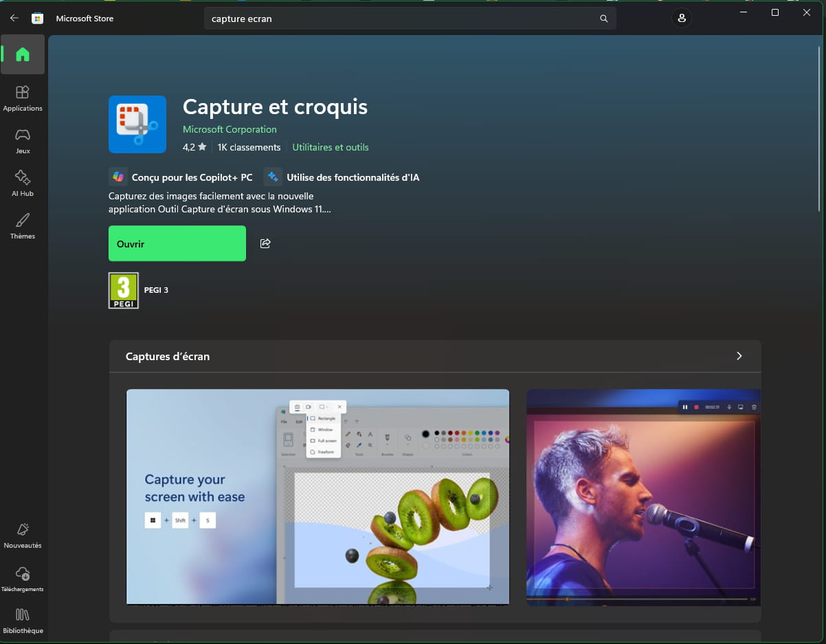Click the vertical scrollbar
Viewport: 826px width, 644px height.
821,129
